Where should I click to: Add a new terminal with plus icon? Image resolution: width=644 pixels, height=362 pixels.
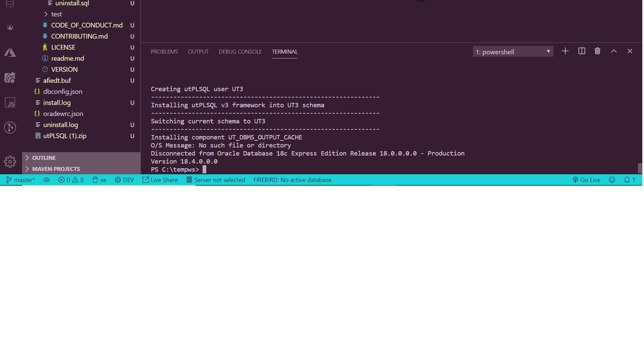(x=565, y=51)
